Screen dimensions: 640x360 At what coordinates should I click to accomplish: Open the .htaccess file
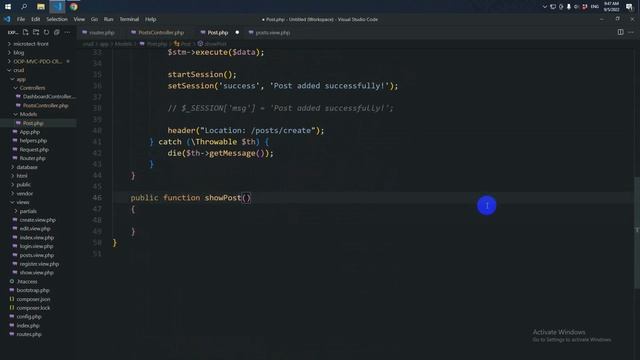(27, 282)
